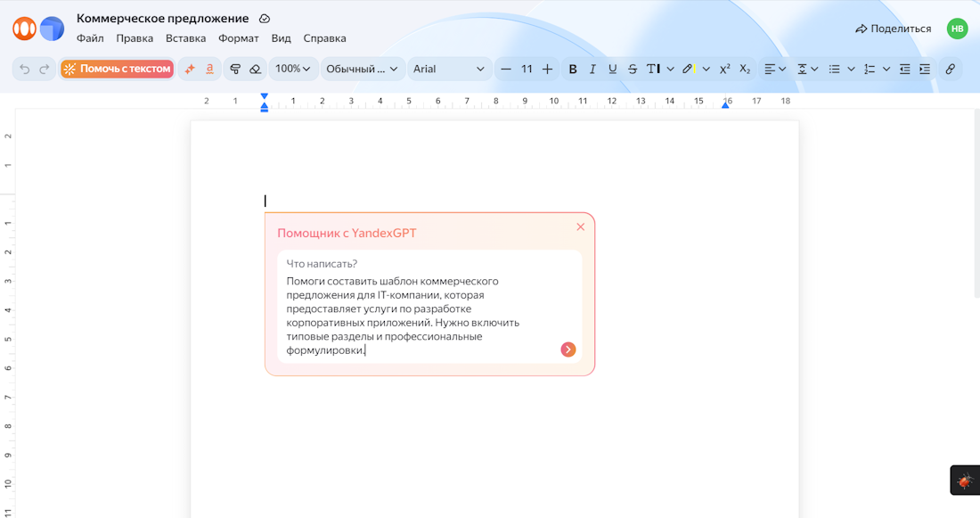Image resolution: width=980 pixels, height=518 pixels.
Task: Open the text alignment dropdown
Action: tap(775, 69)
